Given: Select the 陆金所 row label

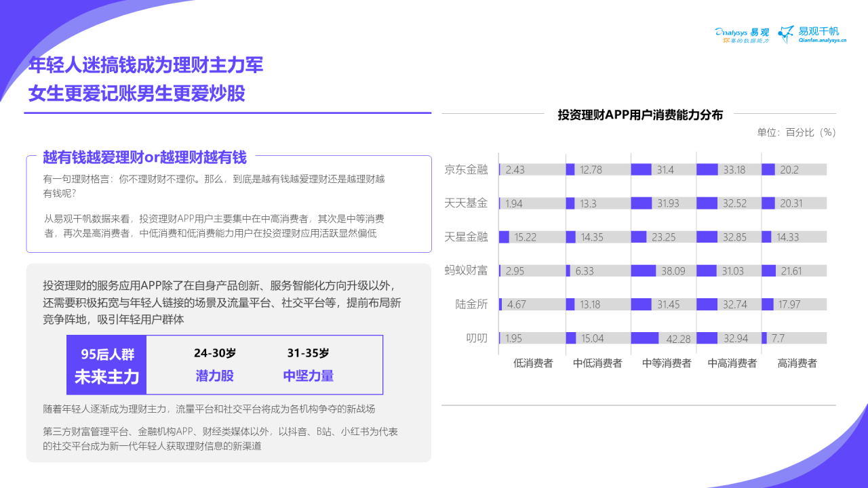Looking at the screenshot, I should click(471, 304).
